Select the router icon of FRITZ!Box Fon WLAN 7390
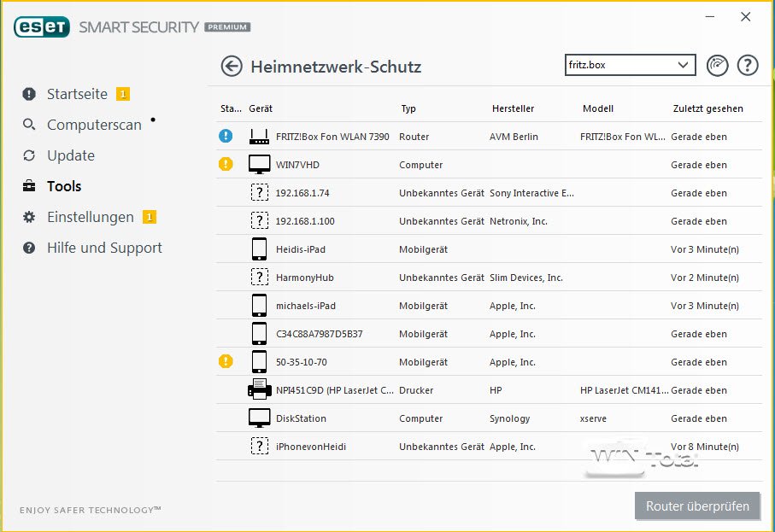 click(259, 137)
